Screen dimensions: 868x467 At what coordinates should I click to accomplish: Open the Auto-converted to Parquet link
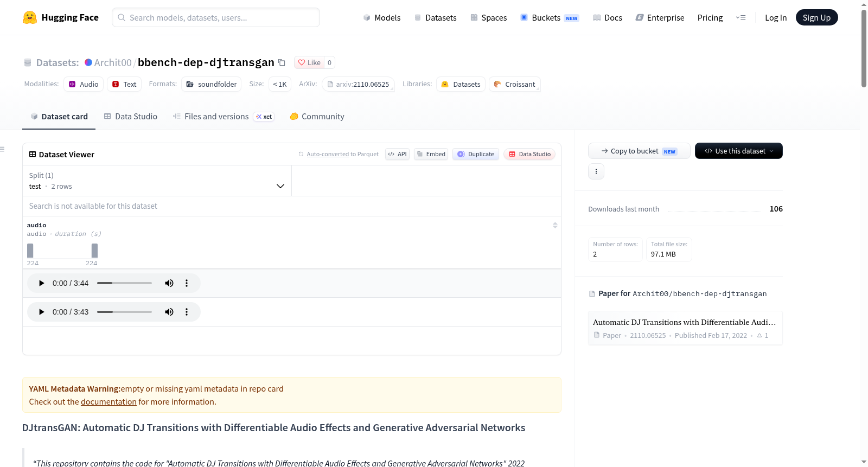pyautogui.click(x=342, y=154)
